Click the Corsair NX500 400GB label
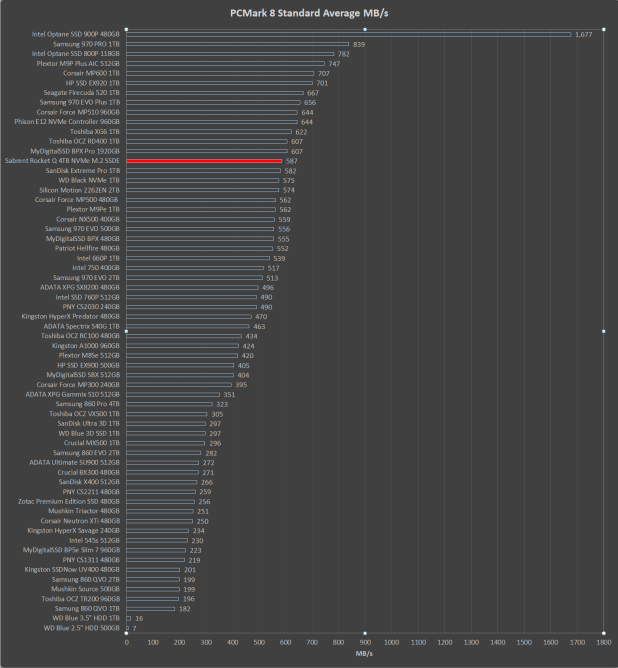618x668 pixels. pos(88,219)
